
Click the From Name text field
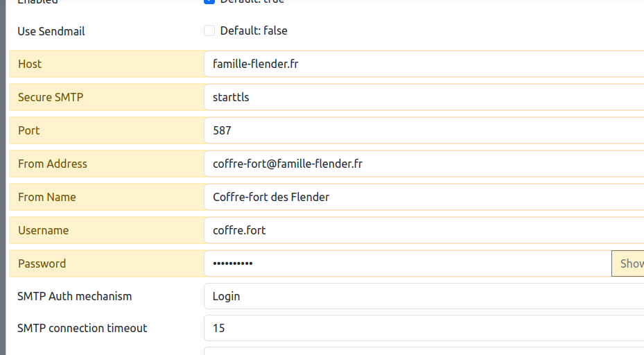point(423,197)
